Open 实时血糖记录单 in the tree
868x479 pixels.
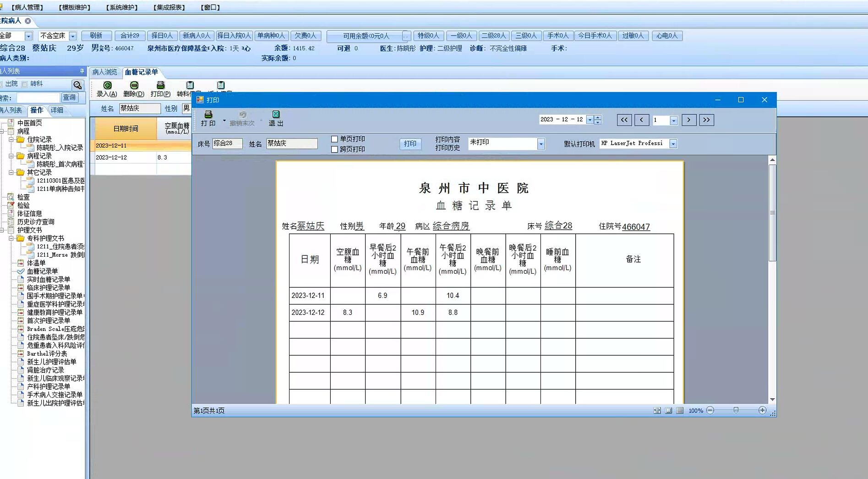tap(49, 280)
